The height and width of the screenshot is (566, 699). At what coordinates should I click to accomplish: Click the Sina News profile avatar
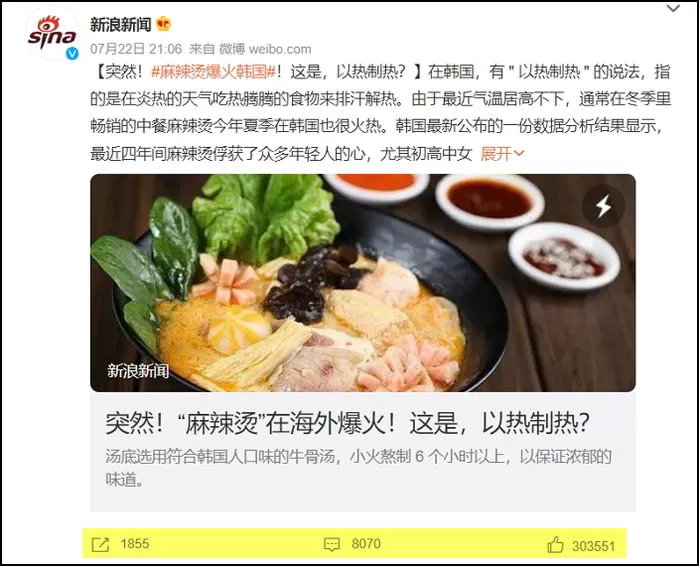(x=53, y=34)
